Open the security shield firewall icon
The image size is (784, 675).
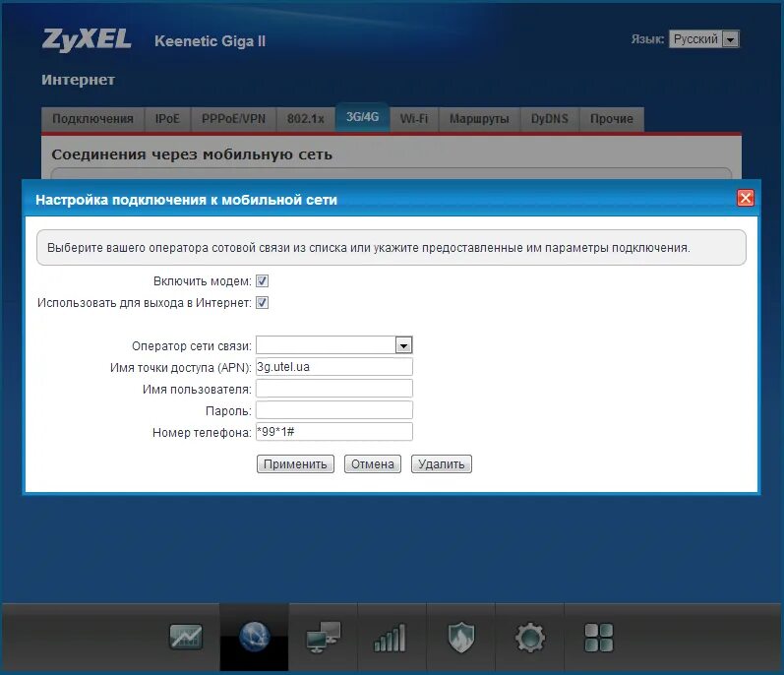click(x=460, y=638)
